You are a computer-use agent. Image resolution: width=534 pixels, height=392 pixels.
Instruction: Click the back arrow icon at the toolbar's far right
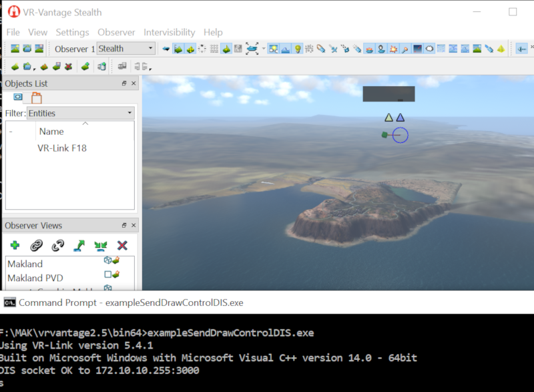tap(521, 49)
